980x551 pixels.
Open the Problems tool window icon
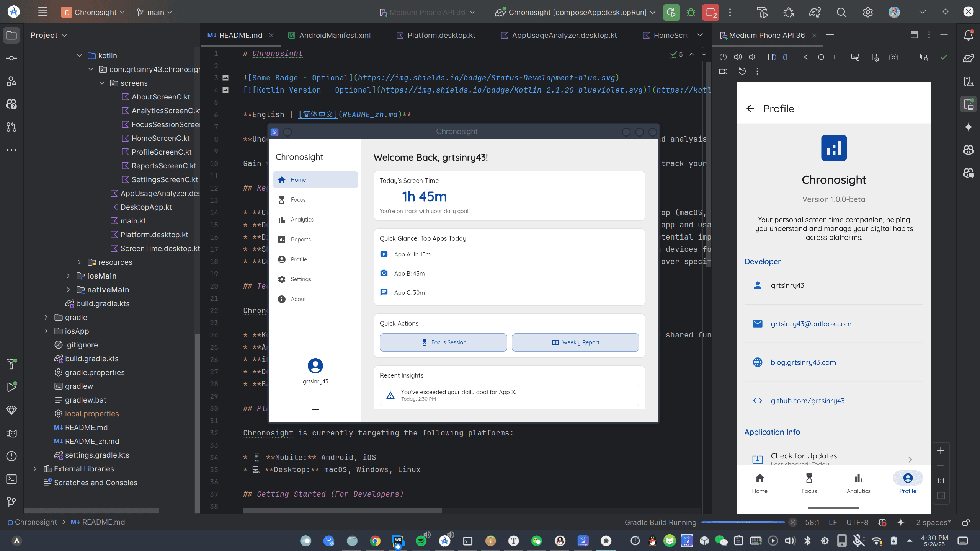pyautogui.click(x=11, y=456)
